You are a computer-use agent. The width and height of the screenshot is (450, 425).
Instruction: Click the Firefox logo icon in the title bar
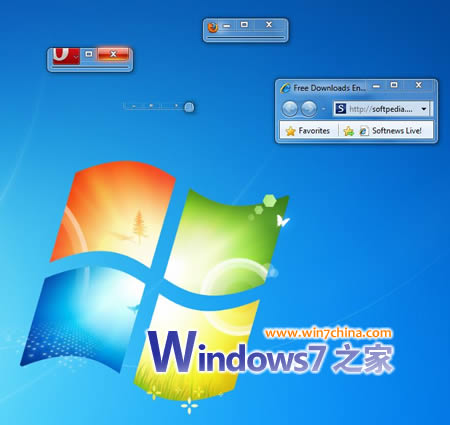212,27
